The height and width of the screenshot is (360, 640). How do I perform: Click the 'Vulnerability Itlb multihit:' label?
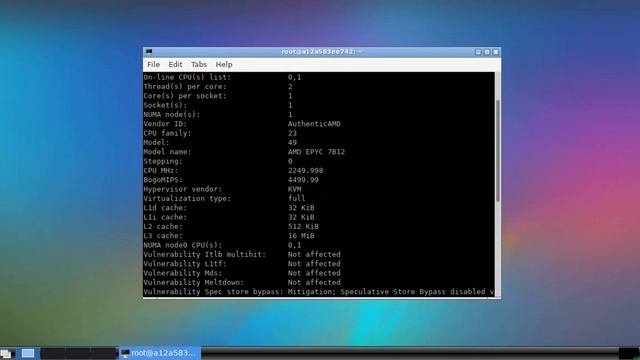[x=204, y=254]
